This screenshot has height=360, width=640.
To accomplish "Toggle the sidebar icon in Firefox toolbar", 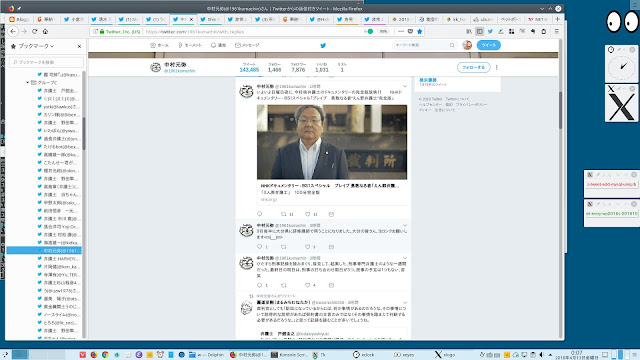I will [480, 31].
